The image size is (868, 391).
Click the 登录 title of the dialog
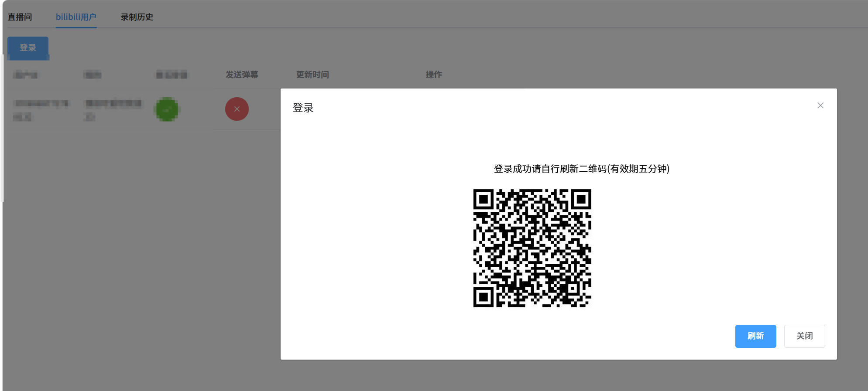[303, 108]
